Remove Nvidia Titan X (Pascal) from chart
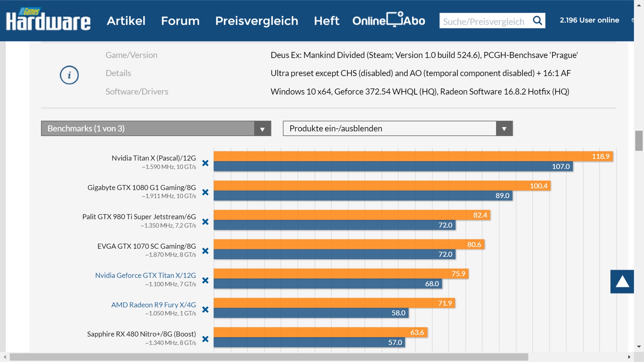This screenshot has height=362, width=644. (205, 163)
